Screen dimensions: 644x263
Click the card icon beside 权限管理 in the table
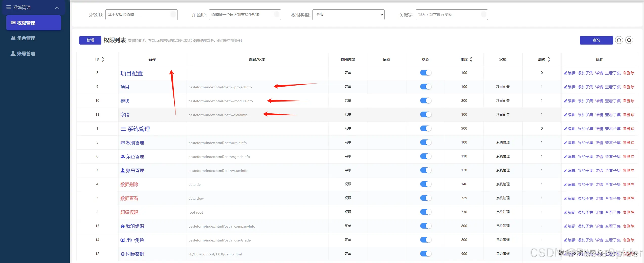point(123,143)
